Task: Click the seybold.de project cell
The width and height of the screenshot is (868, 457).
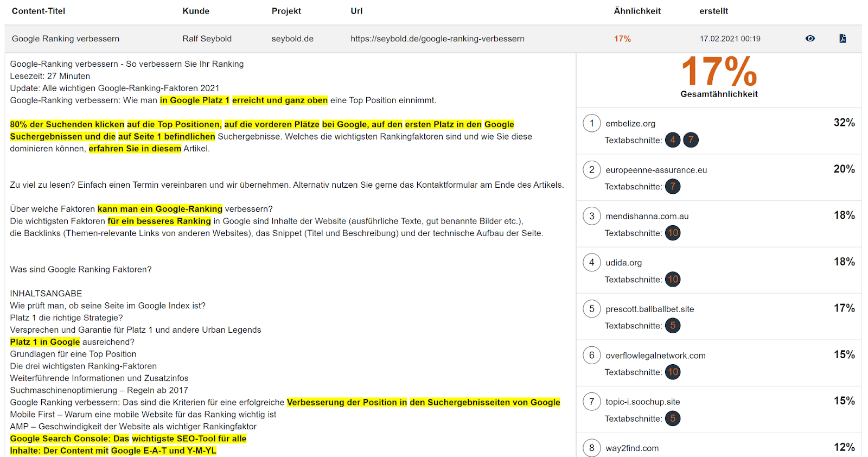Action: pyautogui.click(x=292, y=39)
